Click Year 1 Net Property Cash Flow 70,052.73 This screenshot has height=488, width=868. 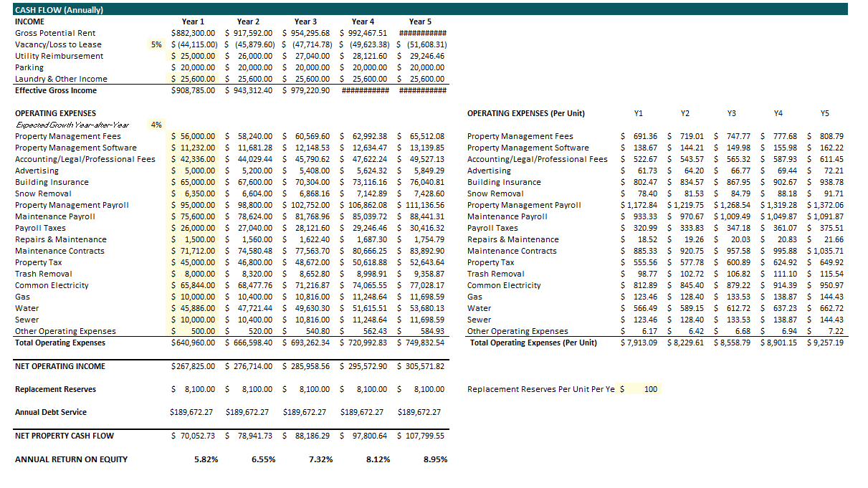pos(194,436)
